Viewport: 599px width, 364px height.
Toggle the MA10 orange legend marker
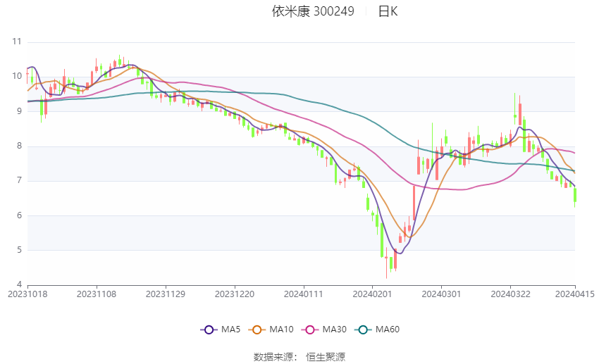point(257,330)
